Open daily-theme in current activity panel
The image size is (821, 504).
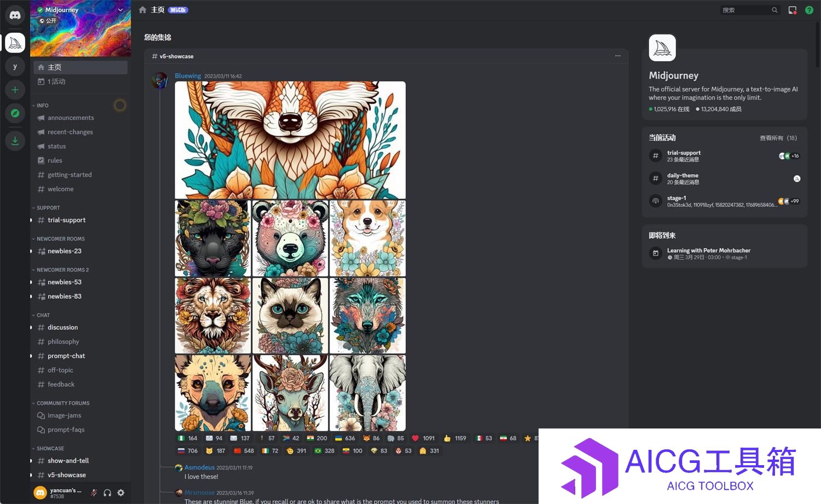pyautogui.click(x=725, y=178)
